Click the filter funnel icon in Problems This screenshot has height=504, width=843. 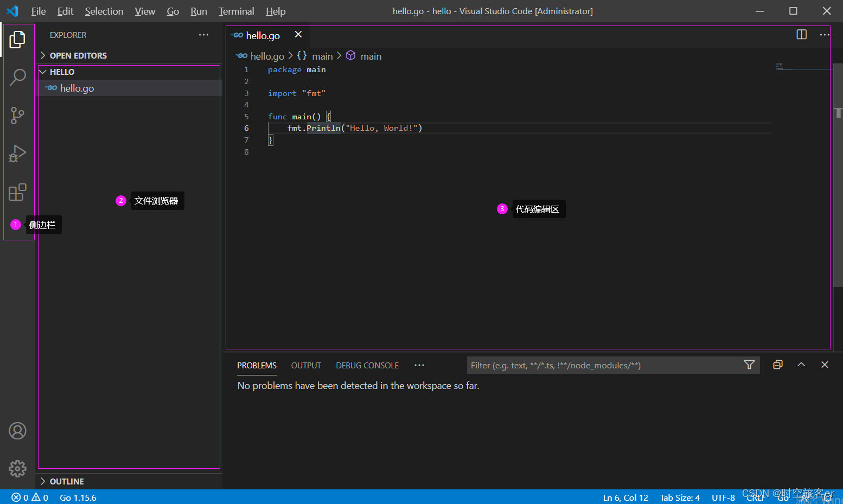click(749, 365)
